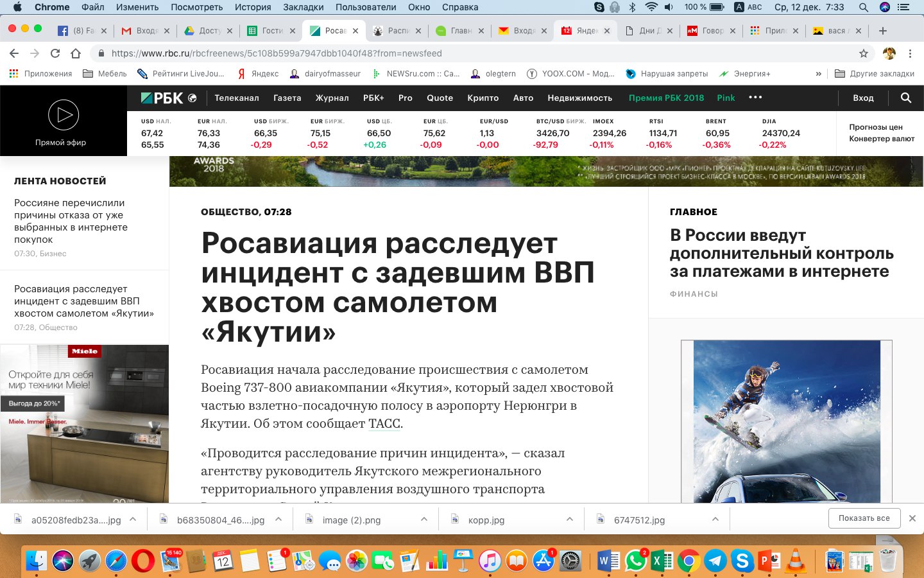Show hidden bookmarks with the chevron

pyautogui.click(x=818, y=74)
